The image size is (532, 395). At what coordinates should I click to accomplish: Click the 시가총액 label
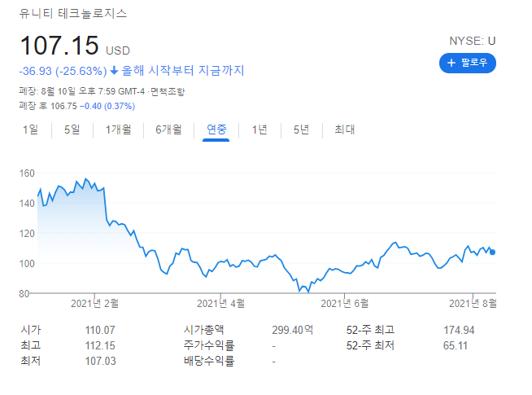point(203,330)
